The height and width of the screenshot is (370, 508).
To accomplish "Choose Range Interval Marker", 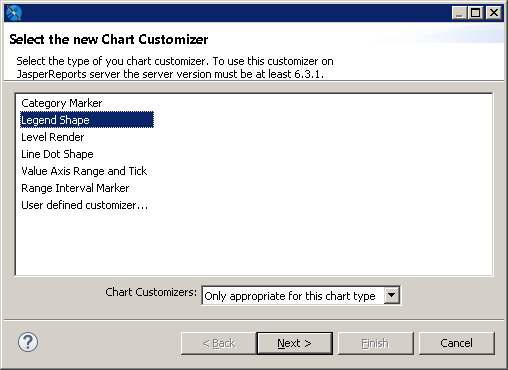I will [75, 188].
